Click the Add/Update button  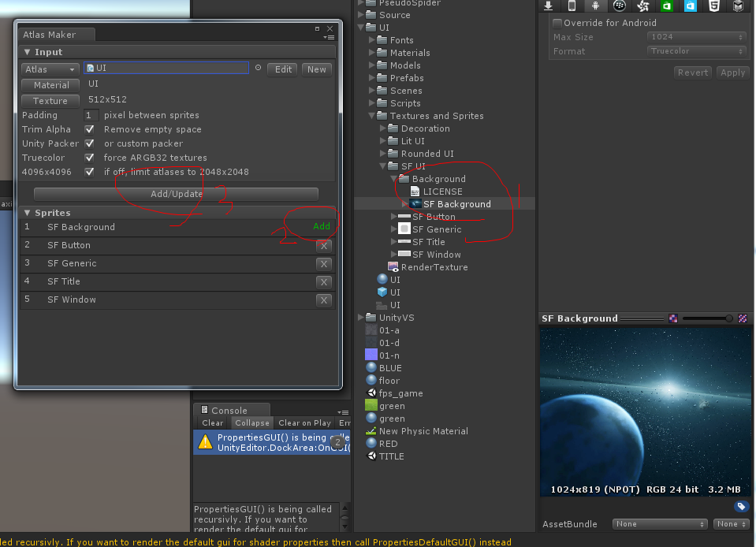pyautogui.click(x=176, y=194)
